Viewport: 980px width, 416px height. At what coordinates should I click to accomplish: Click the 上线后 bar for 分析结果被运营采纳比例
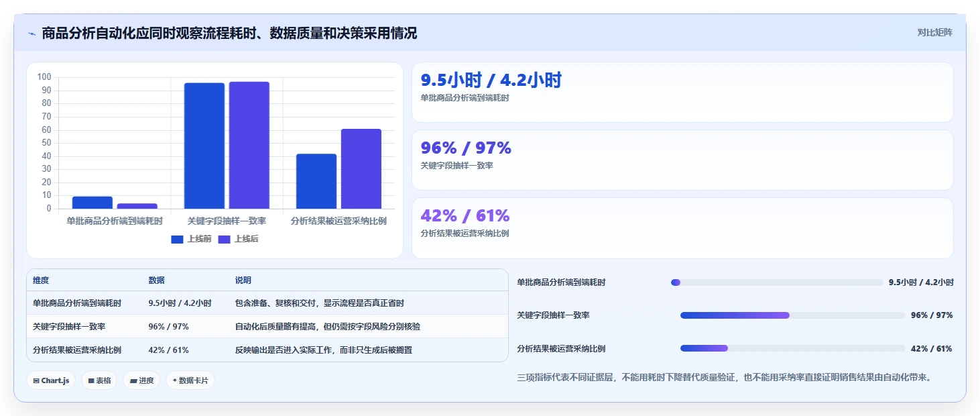(x=361, y=168)
